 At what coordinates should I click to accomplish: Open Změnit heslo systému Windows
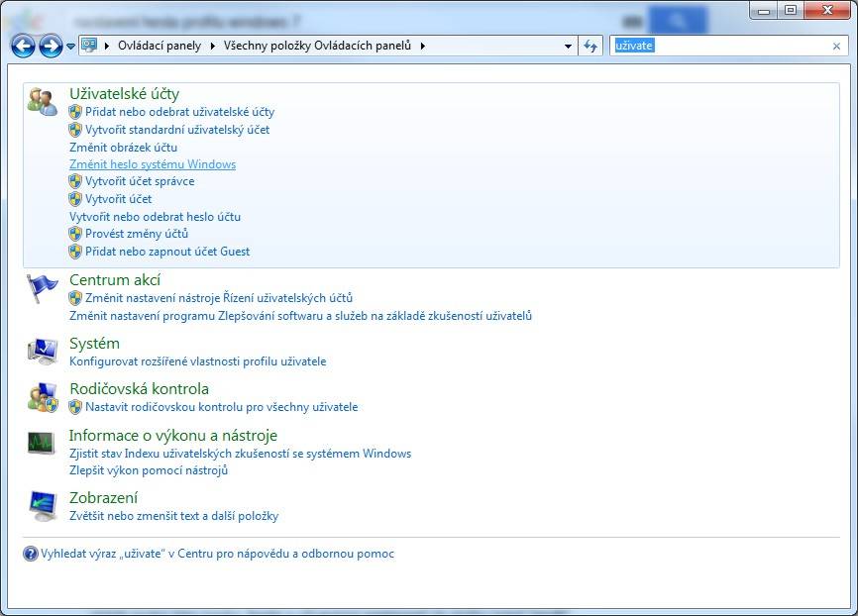point(153,164)
